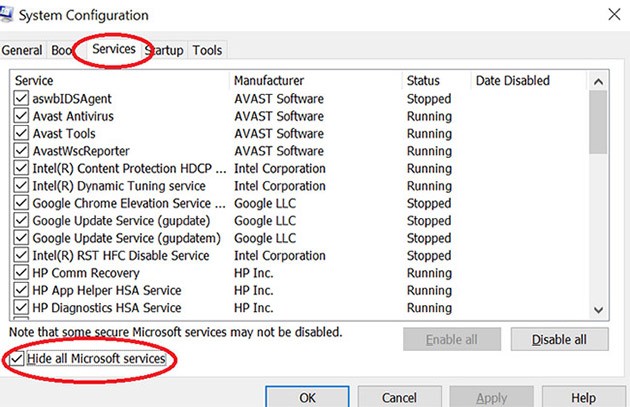Viewport: 630px width, 407px height.
Task: Toggle HP Comm Recovery service checkbox
Action: tap(21, 273)
